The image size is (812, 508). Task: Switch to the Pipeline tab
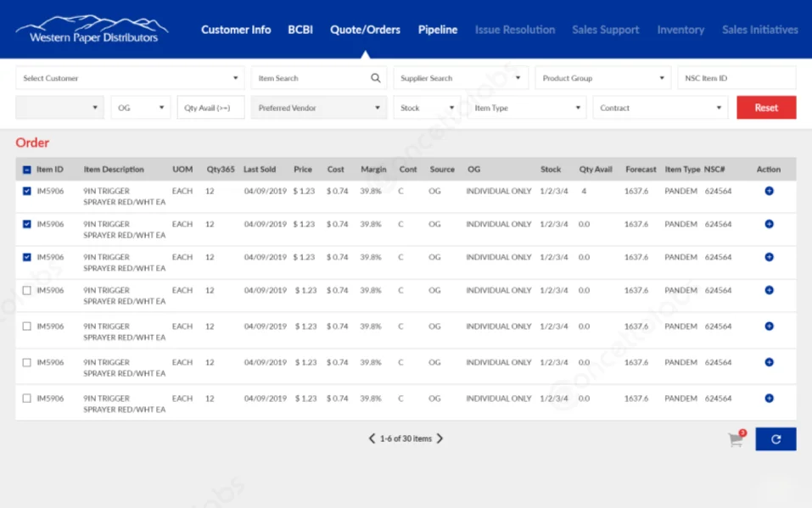click(x=437, y=29)
